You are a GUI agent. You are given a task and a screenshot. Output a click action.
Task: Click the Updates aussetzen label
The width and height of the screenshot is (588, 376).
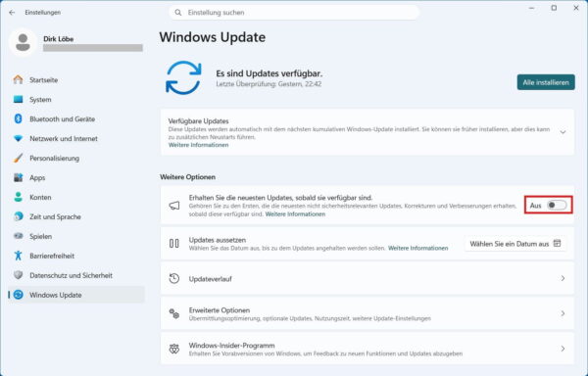coord(218,240)
